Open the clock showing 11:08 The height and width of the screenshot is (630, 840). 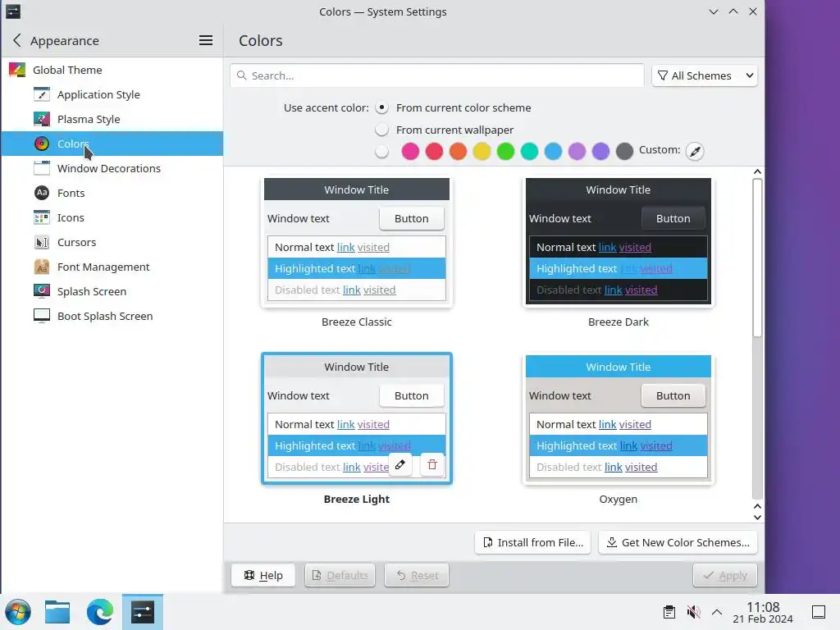[x=763, y=612]
